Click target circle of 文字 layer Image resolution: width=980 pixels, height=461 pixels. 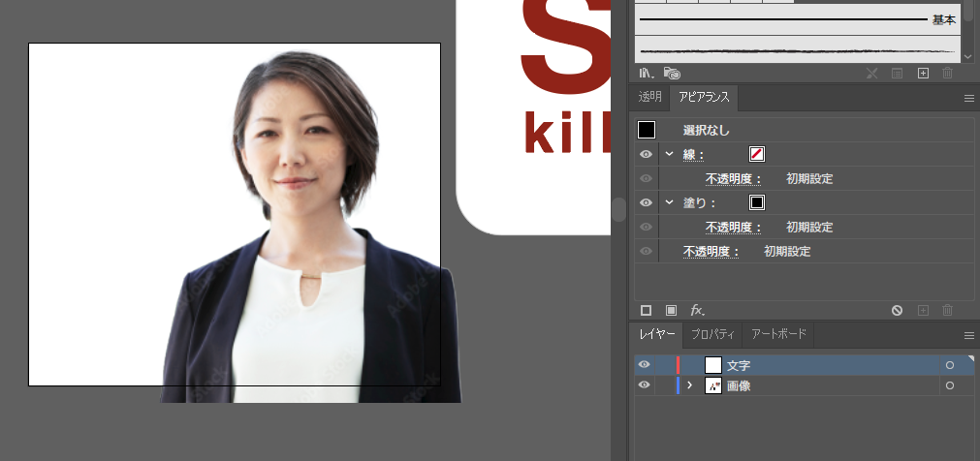coord(950,365)
